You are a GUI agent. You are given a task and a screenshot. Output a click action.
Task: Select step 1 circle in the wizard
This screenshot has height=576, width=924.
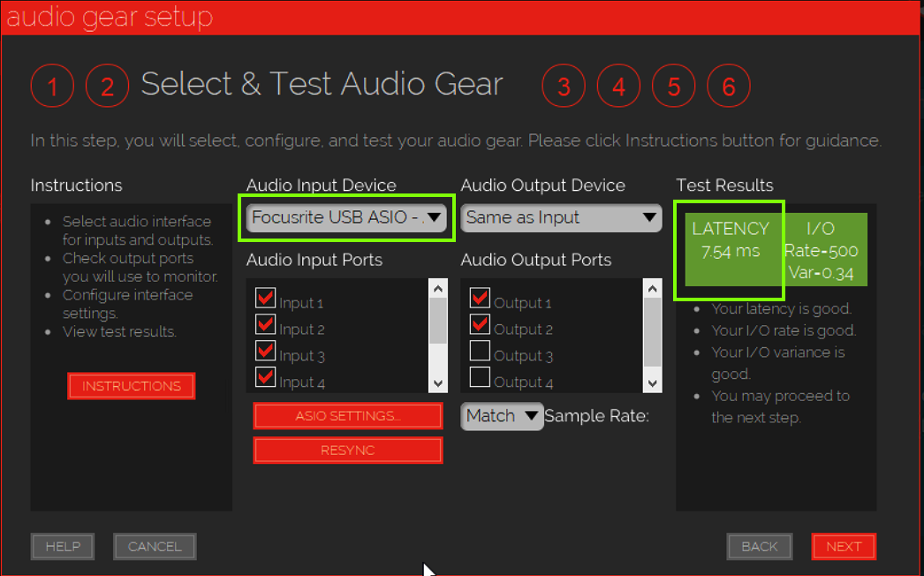pos(52,85)
